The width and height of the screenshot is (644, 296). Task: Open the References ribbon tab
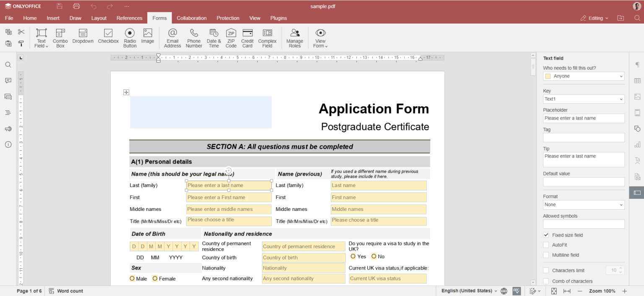coord(129,18)
